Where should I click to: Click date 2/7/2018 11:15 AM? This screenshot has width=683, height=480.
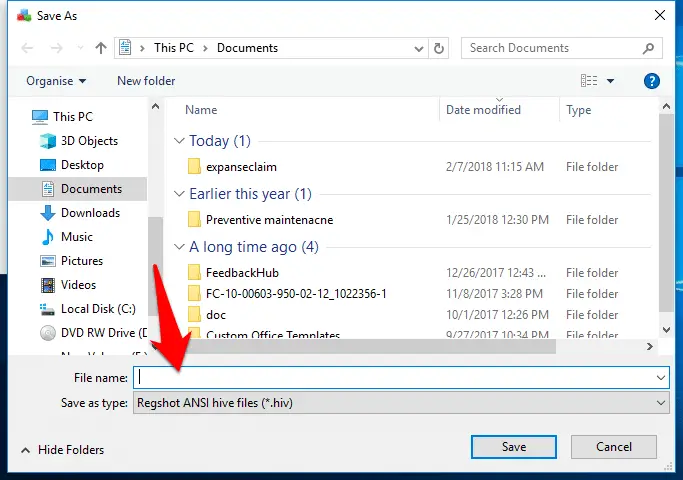494,166
